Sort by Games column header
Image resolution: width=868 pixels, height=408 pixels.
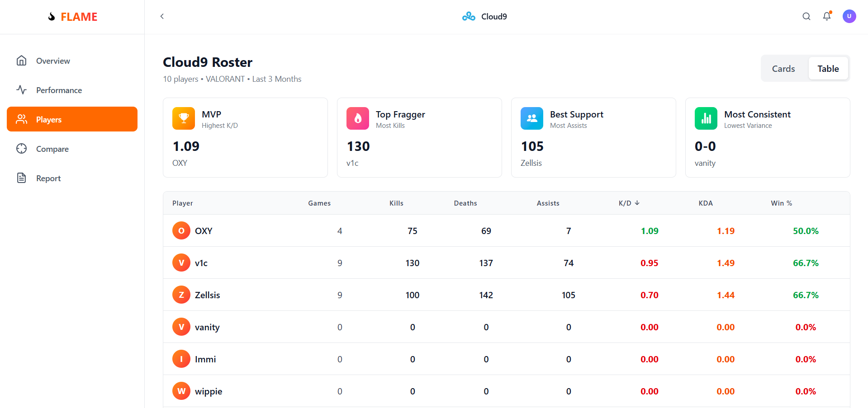pyautogui.click(x=319, y=203)
